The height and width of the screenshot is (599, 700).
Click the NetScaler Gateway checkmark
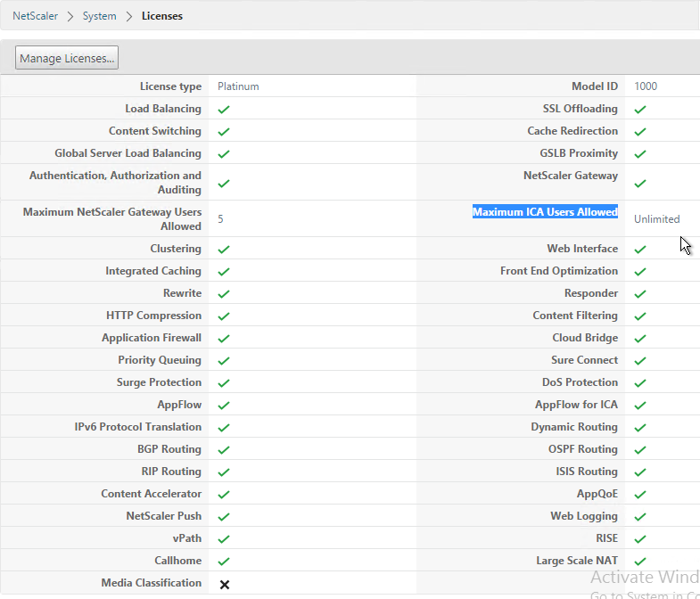point(640,183)
